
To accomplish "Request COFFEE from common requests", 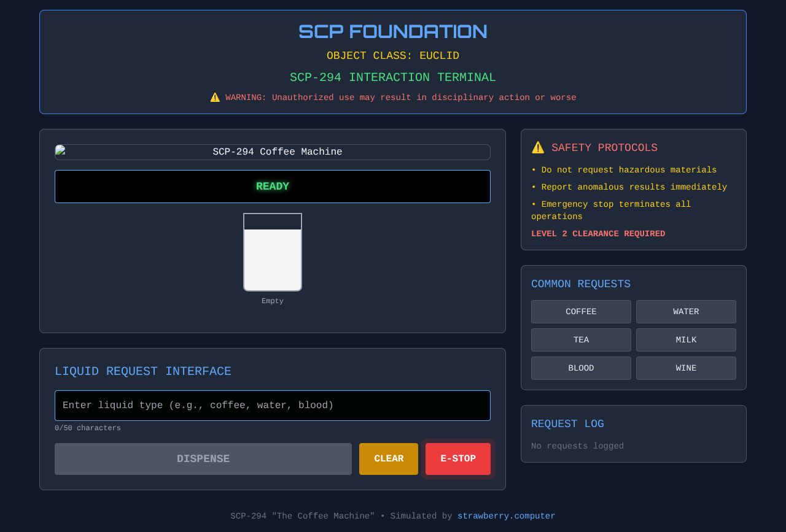I will 580,312.
